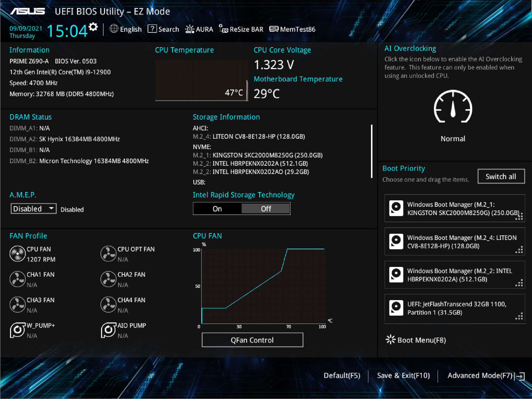Select the JetFlashTranscend 32GB boot entry
Image resolution: width=532 pixels, height=399 pixels.
click(455, 308)
